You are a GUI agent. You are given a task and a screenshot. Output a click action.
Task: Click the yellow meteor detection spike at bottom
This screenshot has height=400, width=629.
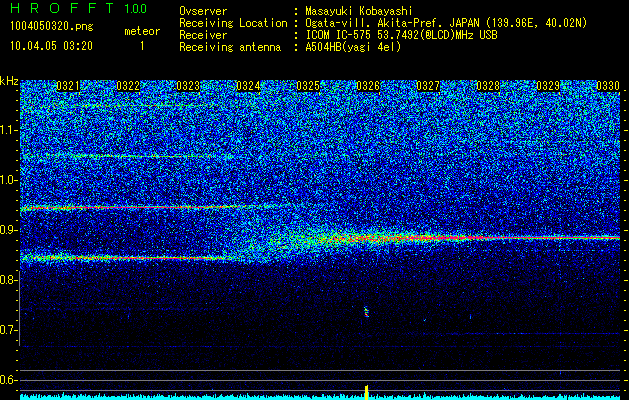pos(366,392)
